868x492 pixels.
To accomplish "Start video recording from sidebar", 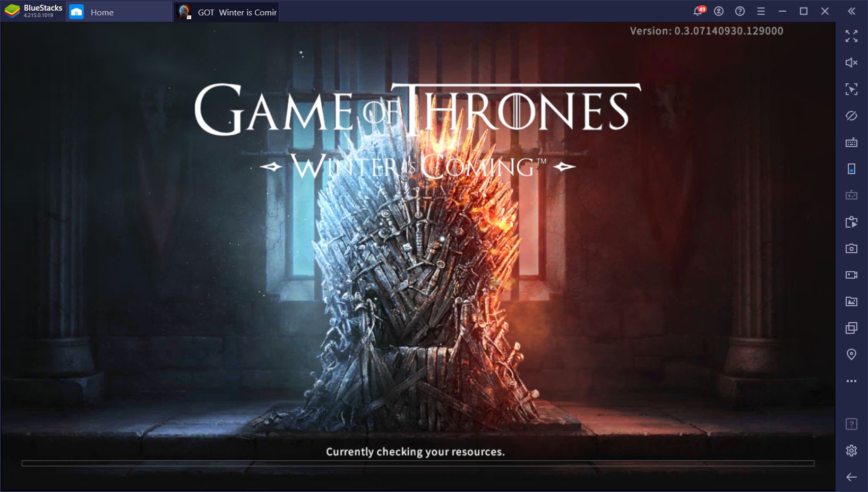I will pos(852,275).
